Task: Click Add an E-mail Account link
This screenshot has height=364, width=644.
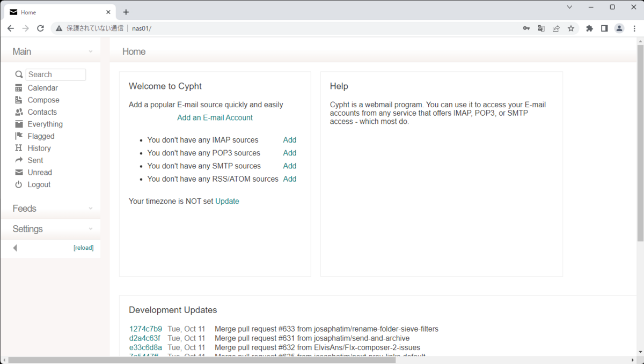Action: (x=215, y=117)
